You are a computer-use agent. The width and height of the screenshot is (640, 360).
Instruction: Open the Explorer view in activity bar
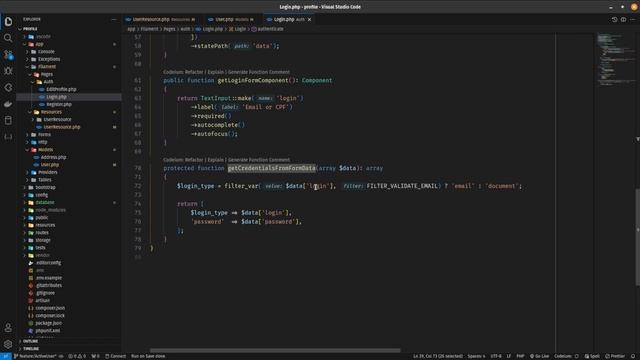tap(8, 22)
